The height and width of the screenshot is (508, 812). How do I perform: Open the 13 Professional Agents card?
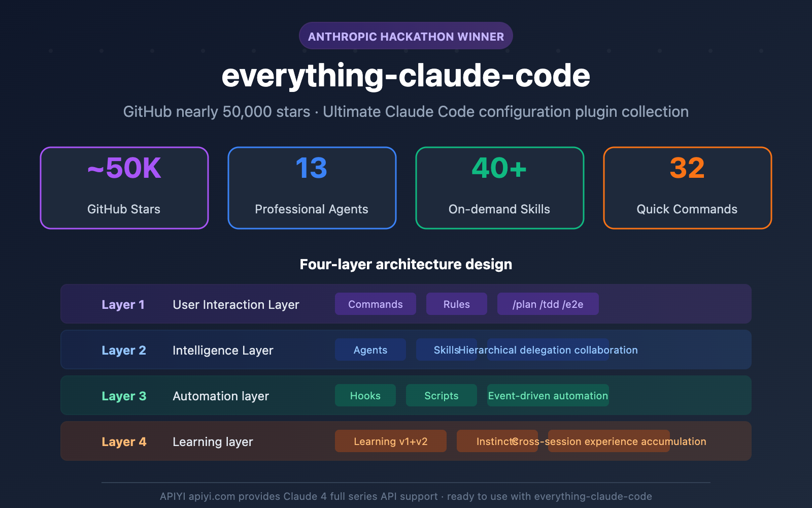[x=311, y=187]
